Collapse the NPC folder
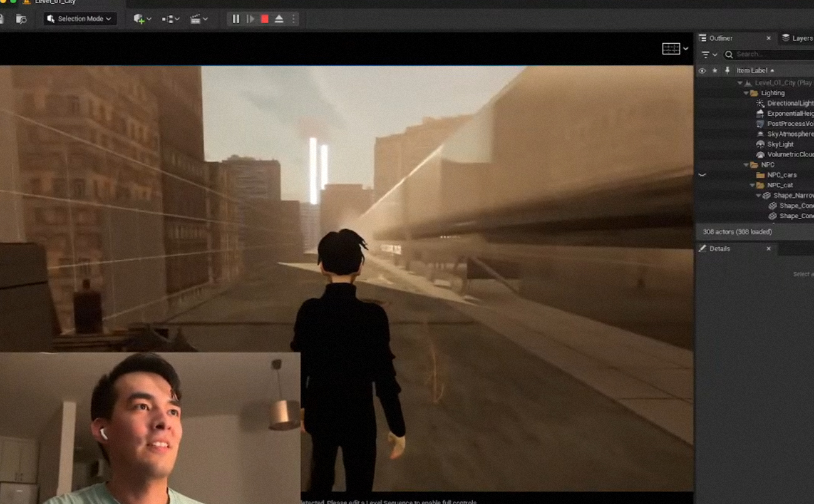Screen dimensions: 814x504 point(746,165)
